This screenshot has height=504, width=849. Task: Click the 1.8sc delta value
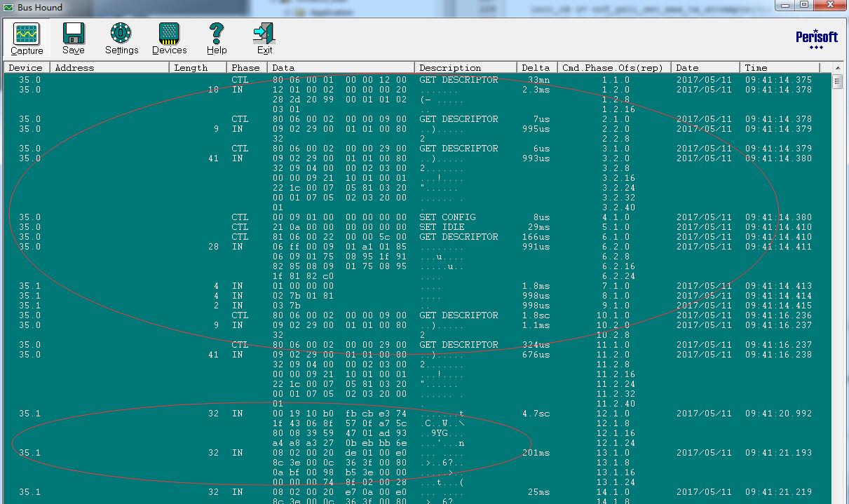pos(536,315)
